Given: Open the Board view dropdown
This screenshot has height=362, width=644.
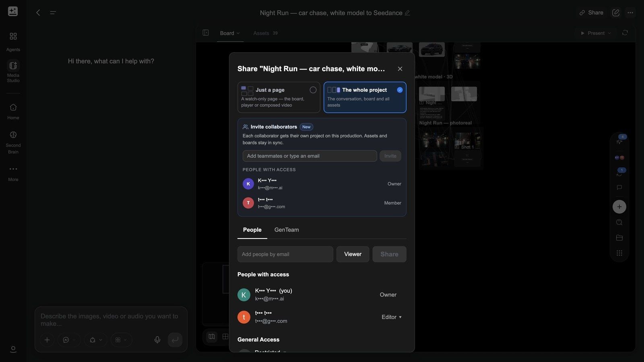Looking at the screenshot, I should pos(230,33).
